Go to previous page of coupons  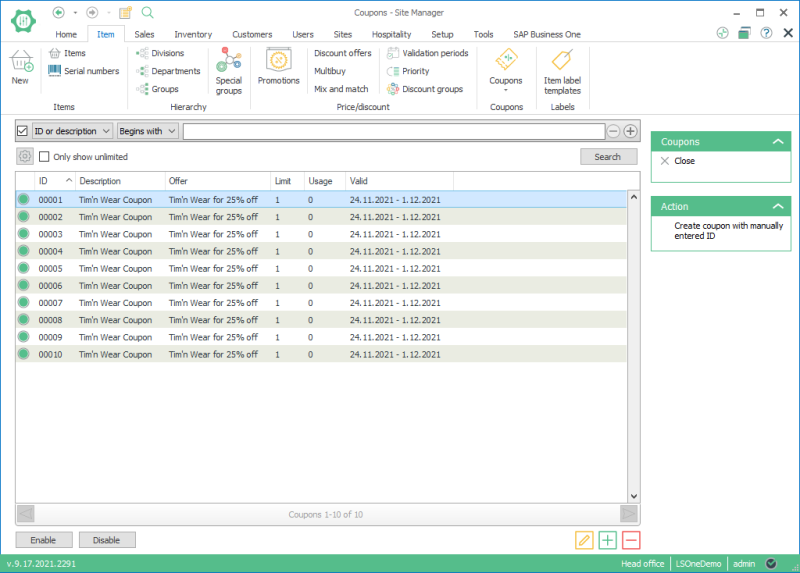click(26, 514)
